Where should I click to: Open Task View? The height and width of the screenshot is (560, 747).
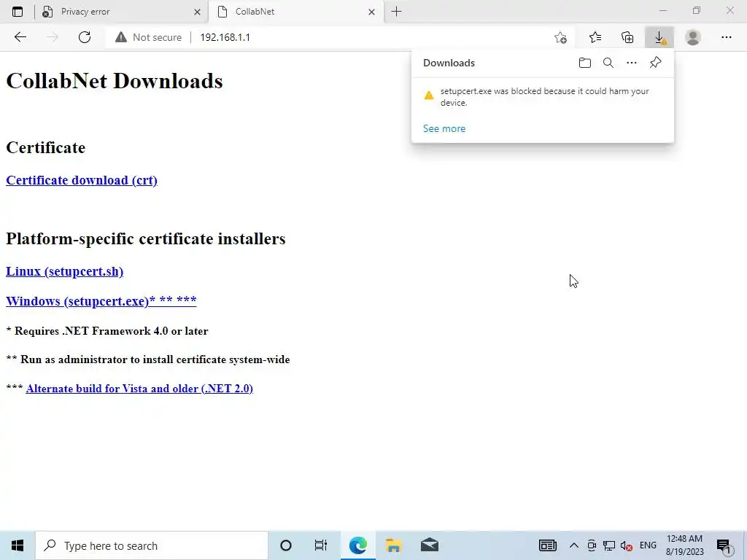(321, 545)
